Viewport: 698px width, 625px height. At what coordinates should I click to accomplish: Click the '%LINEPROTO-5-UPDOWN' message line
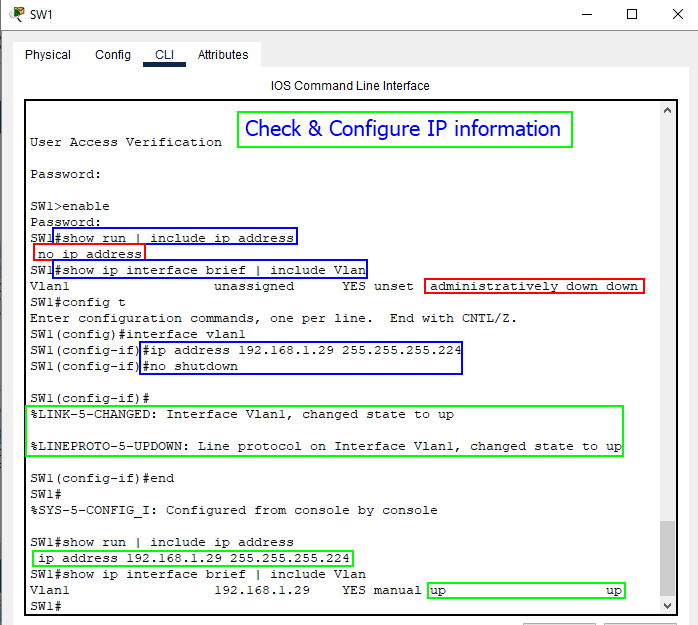[x=326, y=446]
